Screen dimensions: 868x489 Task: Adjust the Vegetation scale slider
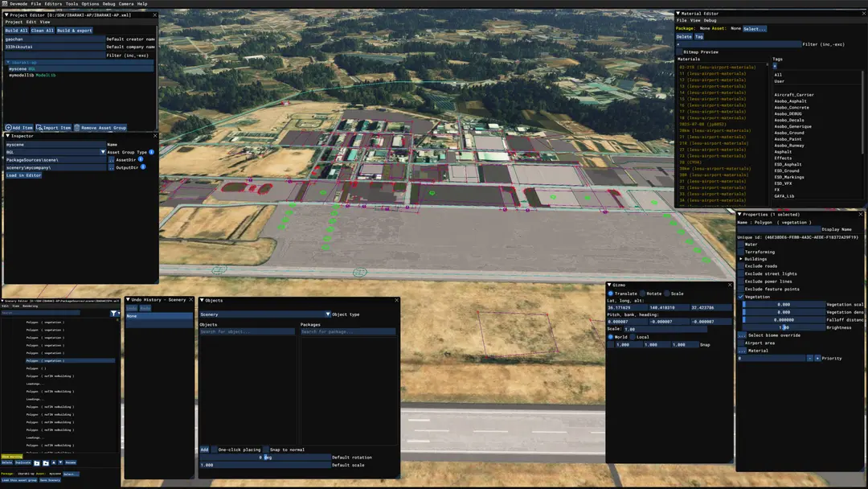point(784,305)
